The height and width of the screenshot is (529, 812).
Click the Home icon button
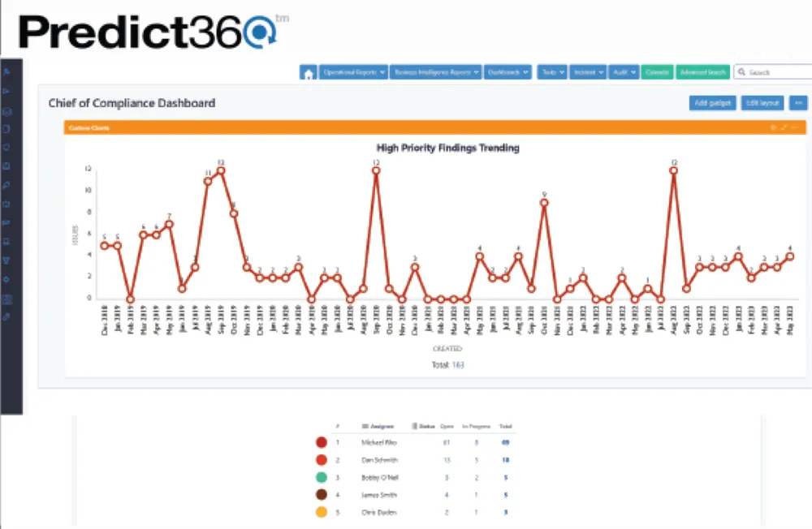click(x=308, y=72)
